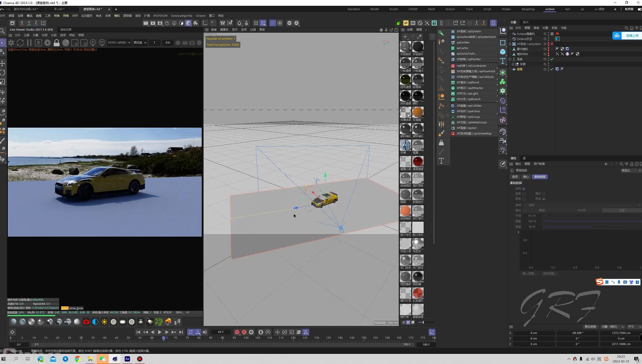Open WeChat from the taskbar

point(102,359)
